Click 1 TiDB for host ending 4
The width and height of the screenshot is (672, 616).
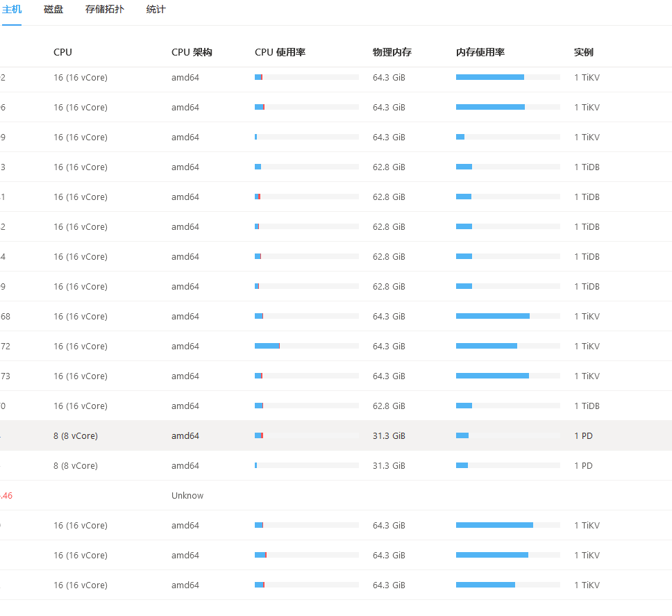587,256
